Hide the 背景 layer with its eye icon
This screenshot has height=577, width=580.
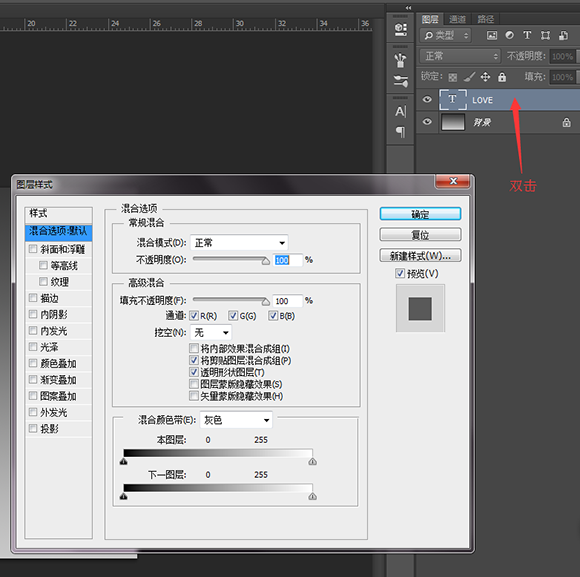click(x=427, y=122)
